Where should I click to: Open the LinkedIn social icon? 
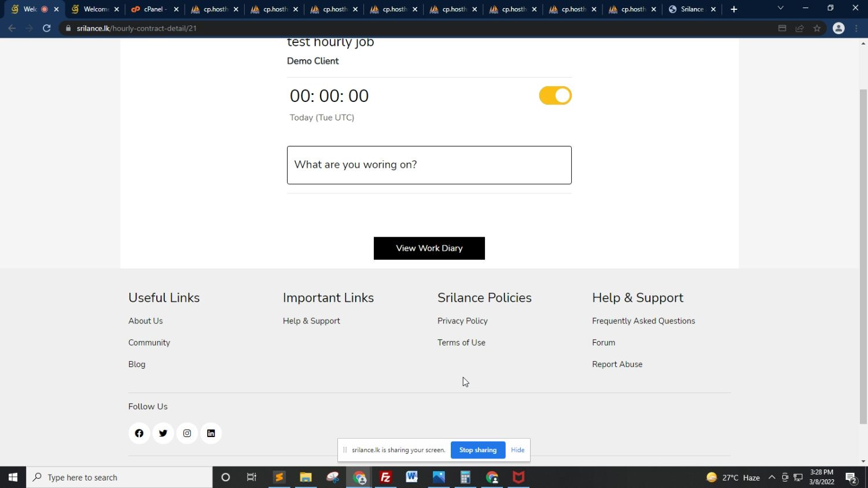(x=211, y=433)
